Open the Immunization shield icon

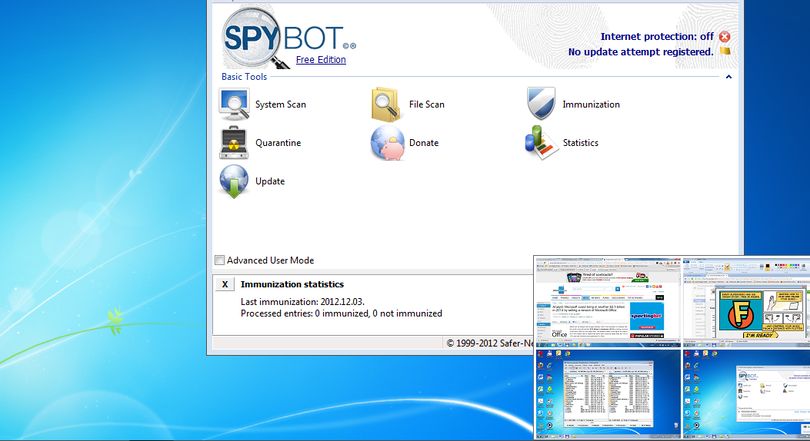pyautogui.click(x=541, y=103)
